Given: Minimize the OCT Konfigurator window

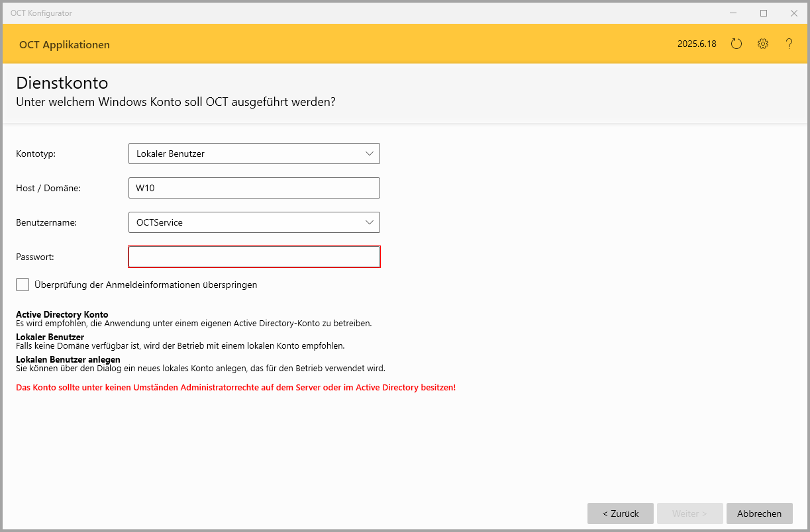Looking at the screenshot, I should pyautogui.click(x=733, y=13).
